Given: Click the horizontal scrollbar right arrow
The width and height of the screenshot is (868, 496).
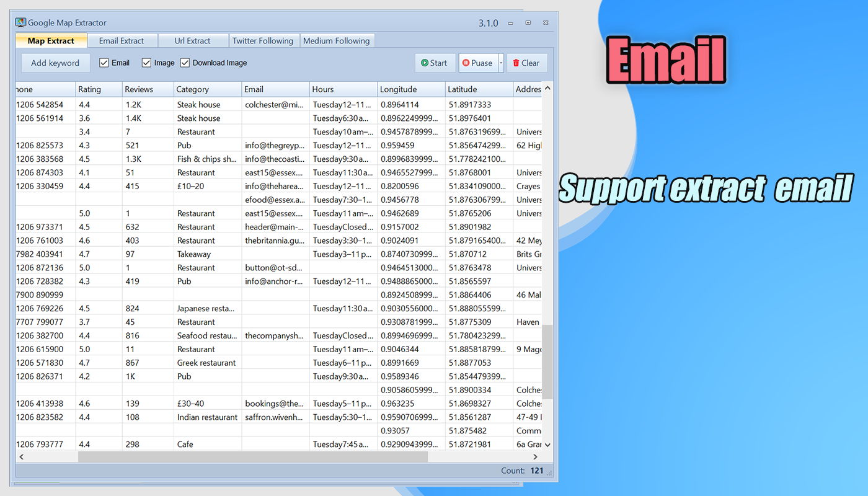Looking at the screenshot, I should [537, 457].
